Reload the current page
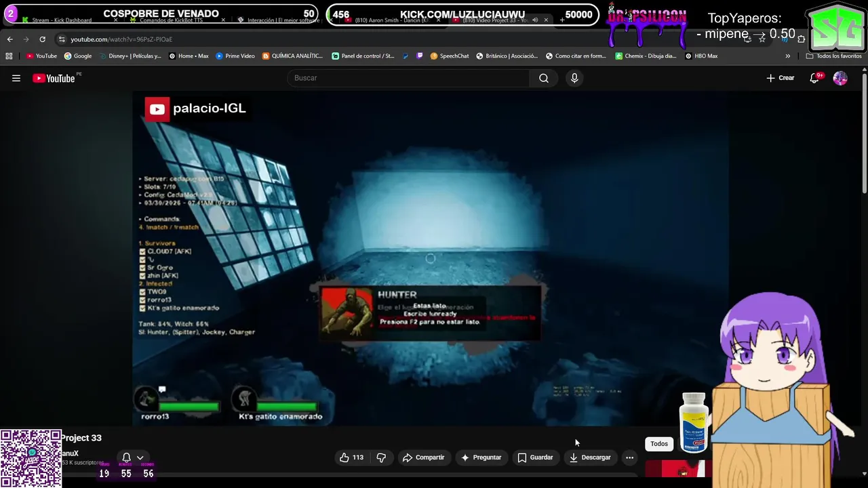Screen dimensions: 868x488 tap(43, 39)
